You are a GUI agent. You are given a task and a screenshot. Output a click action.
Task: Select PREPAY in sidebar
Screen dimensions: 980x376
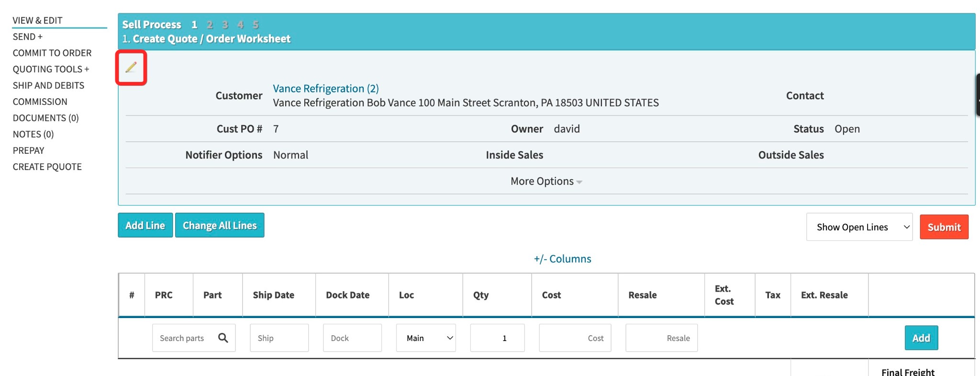(x=28, y=151)
